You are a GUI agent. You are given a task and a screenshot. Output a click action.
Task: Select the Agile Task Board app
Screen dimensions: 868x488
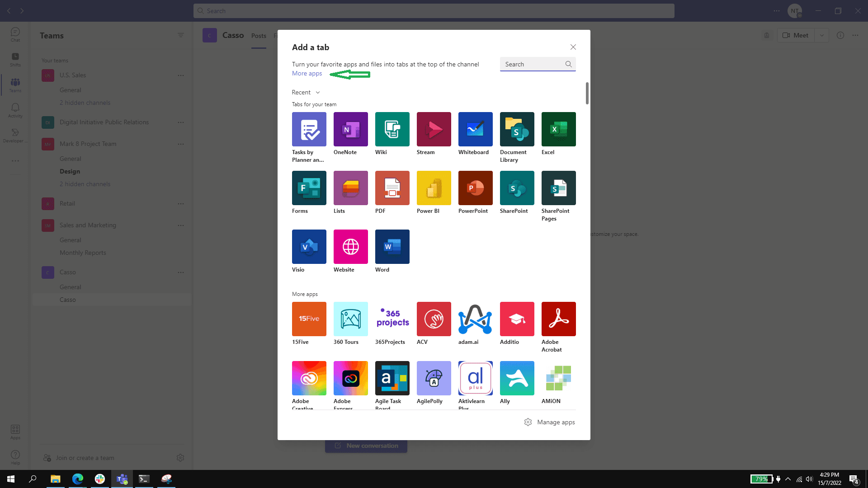(x=392, y=378)
